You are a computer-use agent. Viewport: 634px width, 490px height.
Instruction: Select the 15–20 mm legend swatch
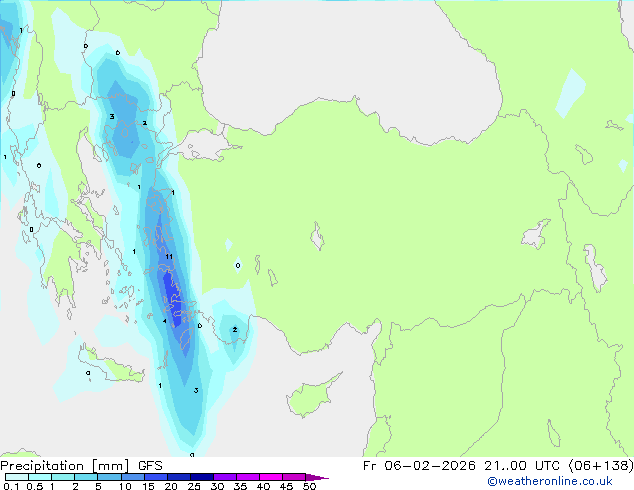click(x=156, y=477)
